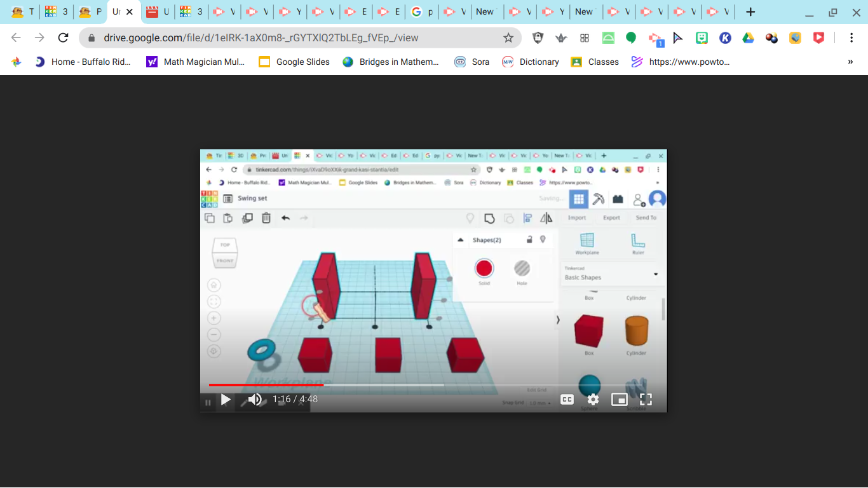Screen dimensions: 868x488
Task: Open a new browser tab with the plus button
Action: point(750,12)
